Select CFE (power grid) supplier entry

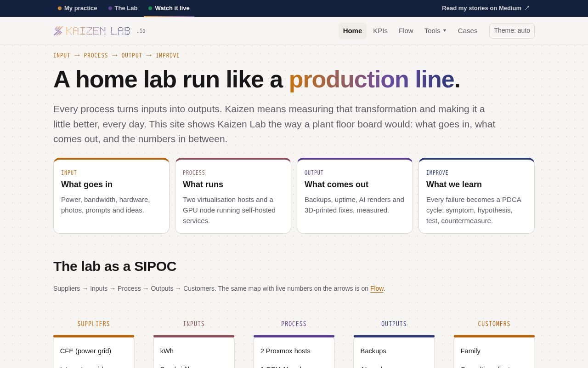85,351
